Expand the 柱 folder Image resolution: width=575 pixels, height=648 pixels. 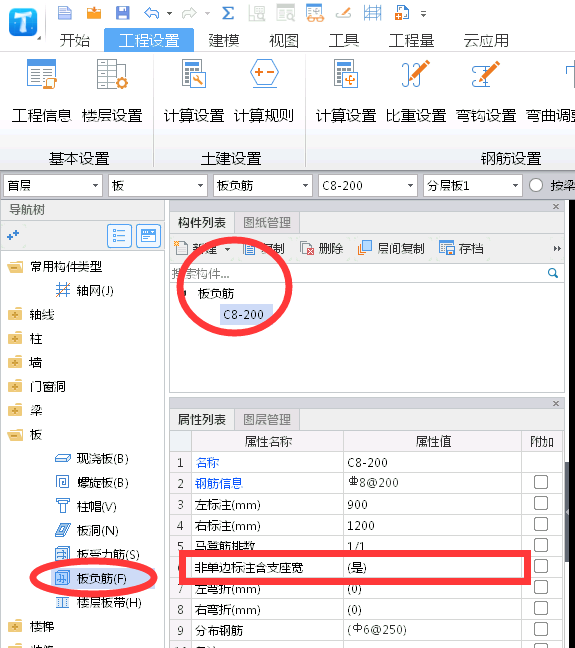click(x=15, y=339)
